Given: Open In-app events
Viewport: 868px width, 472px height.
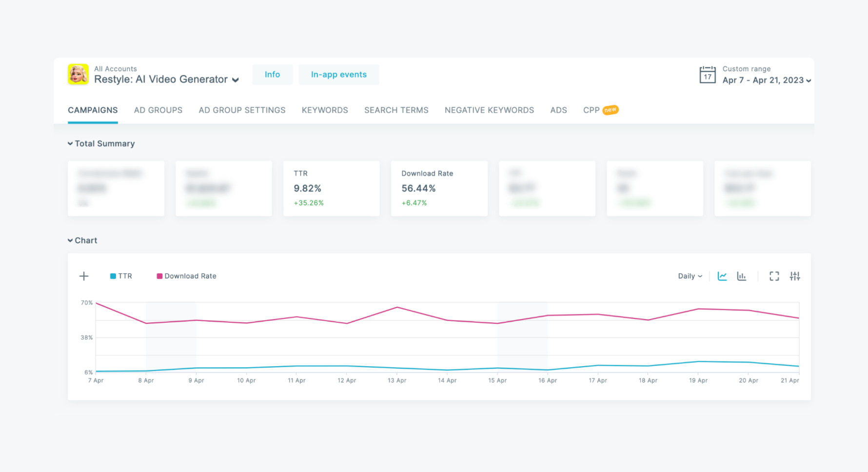Looking at the screenshot, I should 338,75.
